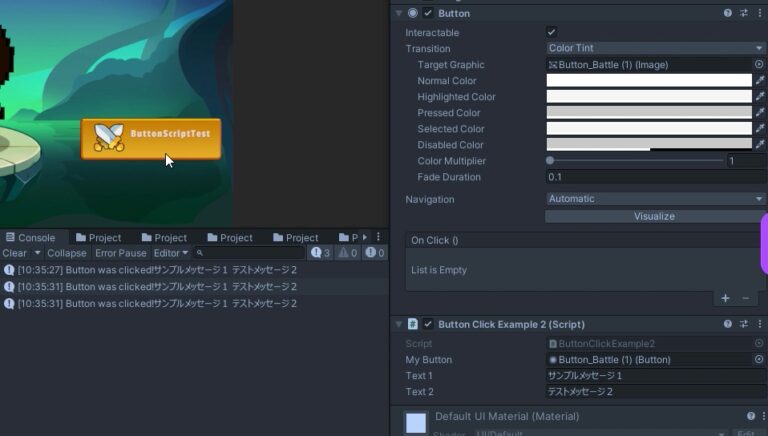Remove On Click event with minus button
This screenshot has width=768, height=436.
click(x=745, y=298)
